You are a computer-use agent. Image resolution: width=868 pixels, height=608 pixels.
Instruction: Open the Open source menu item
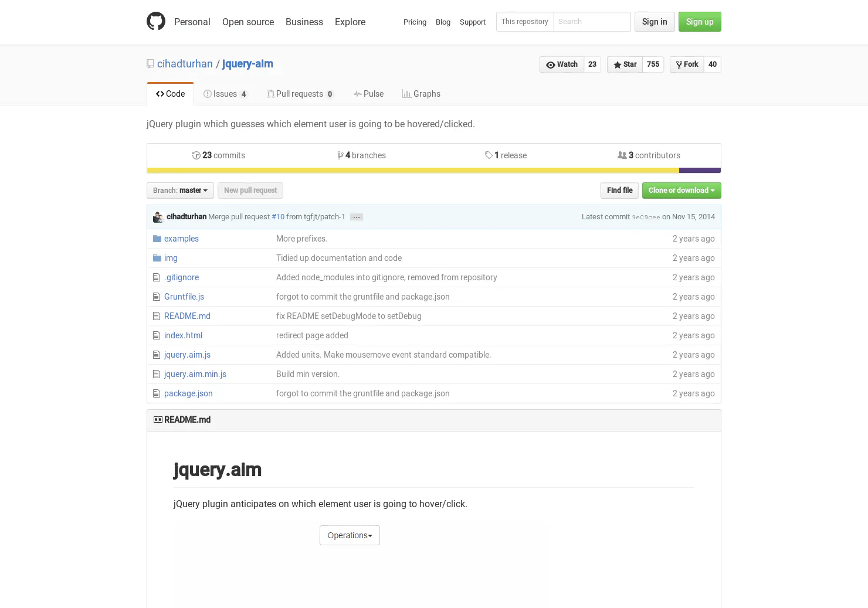[x=248, y=22]
